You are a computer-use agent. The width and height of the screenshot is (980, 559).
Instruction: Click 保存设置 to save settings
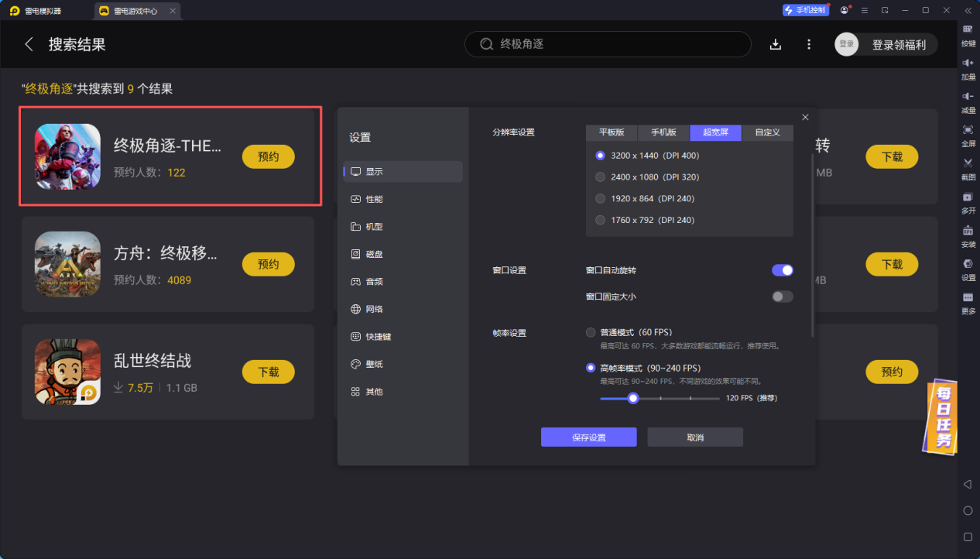[x=588, y=437]
